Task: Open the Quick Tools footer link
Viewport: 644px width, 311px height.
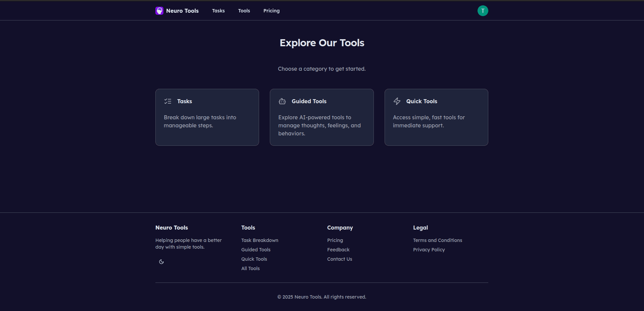Action: 254,259
